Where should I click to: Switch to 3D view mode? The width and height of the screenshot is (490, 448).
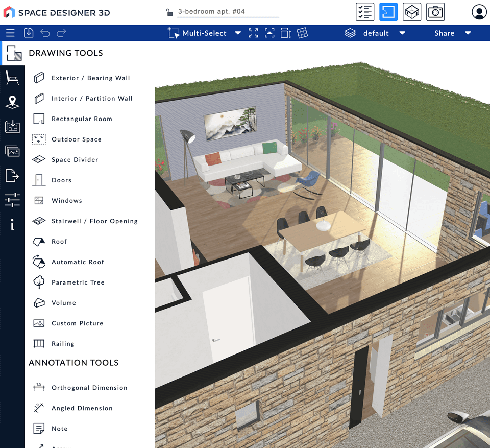pyautogui.click(x=412, y=12)
